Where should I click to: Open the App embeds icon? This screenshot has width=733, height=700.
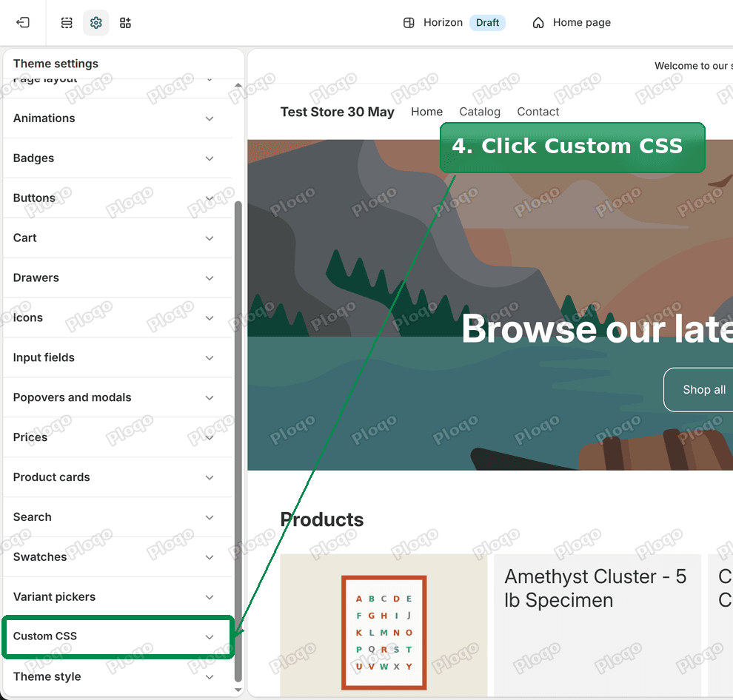pos(125,22)
